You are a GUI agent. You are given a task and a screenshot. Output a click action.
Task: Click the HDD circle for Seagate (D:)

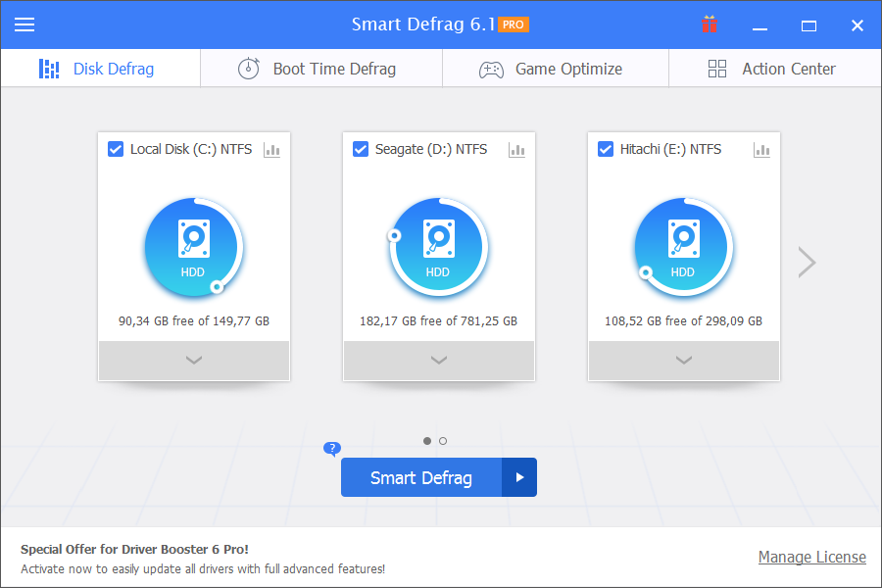point(439,246)
